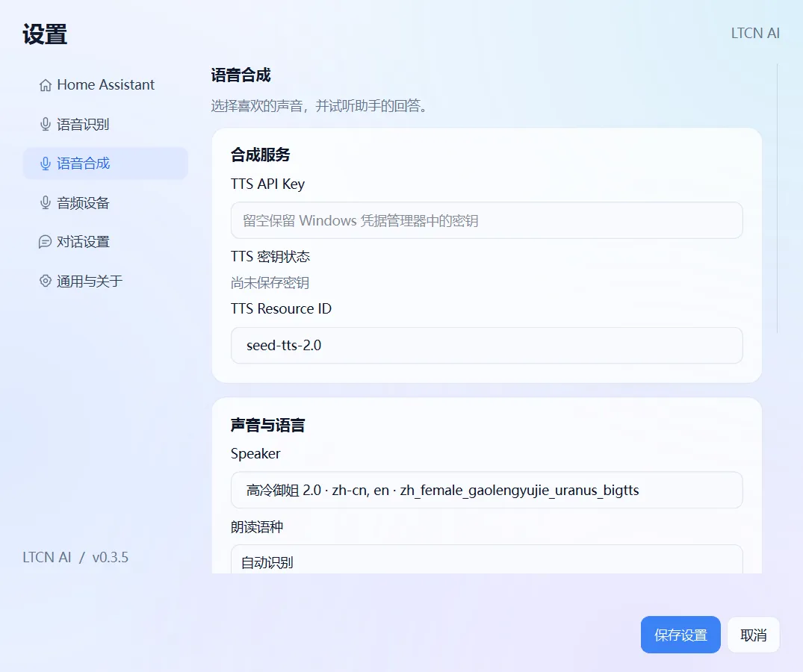Click the microphone icon beside 语音识别
The width and height of the screenshot is (803, 672).
pos(46,125)
